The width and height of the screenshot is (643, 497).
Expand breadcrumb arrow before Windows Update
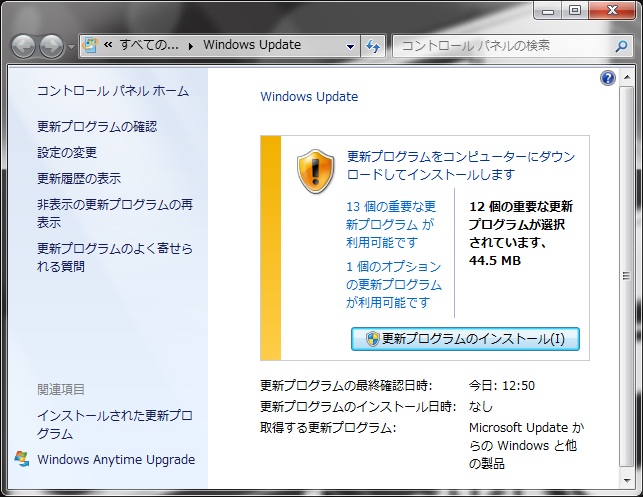click(x=191, y=46)
